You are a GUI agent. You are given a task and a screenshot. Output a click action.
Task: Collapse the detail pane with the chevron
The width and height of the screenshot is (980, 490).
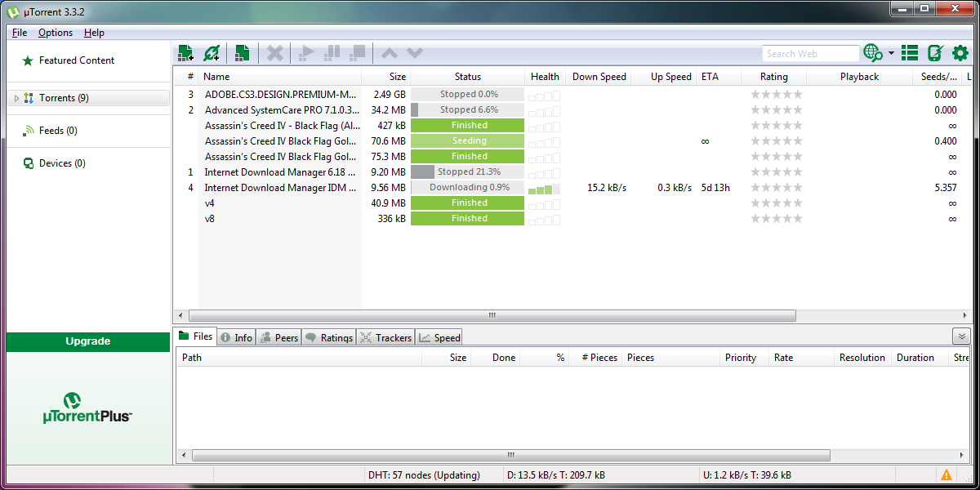pyautogui.click(x=960, y=336)
